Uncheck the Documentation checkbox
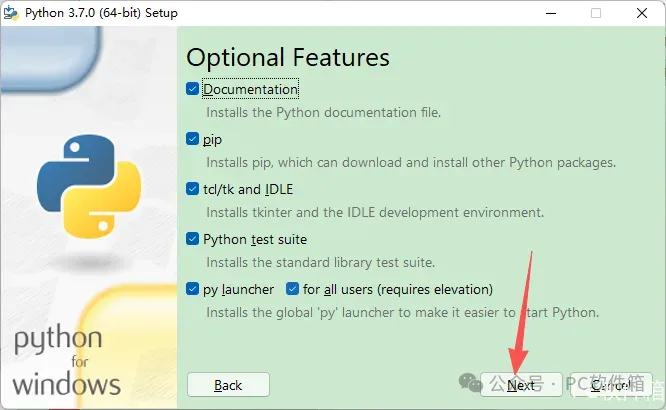This screenshot has height=410, width=666. 192,89
